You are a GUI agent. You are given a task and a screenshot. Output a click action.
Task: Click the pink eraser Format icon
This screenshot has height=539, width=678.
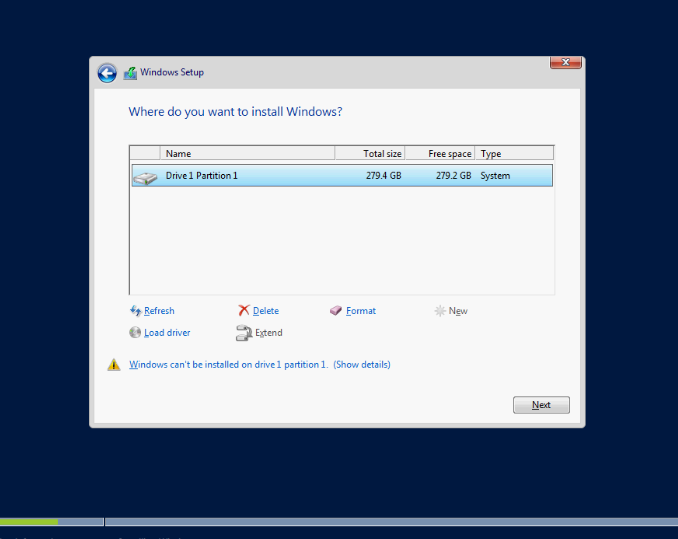point(336,310)
